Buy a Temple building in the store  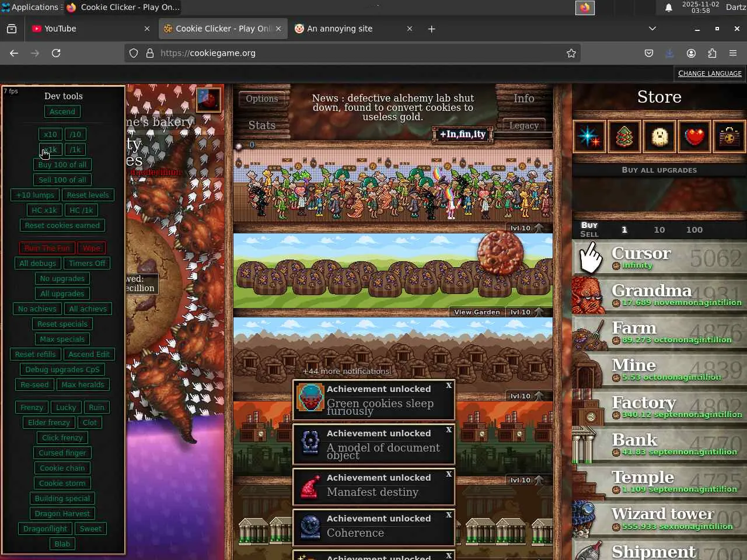[x=659, y=481]
